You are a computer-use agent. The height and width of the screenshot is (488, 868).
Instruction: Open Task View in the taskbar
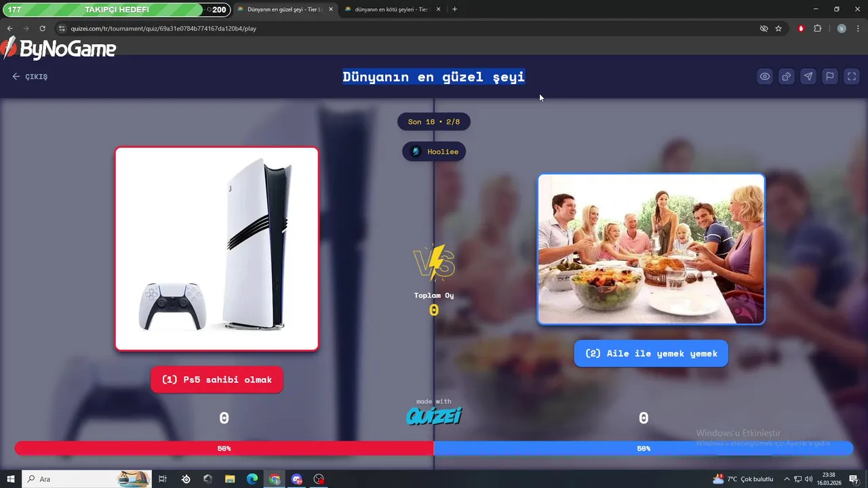(163, 479)
